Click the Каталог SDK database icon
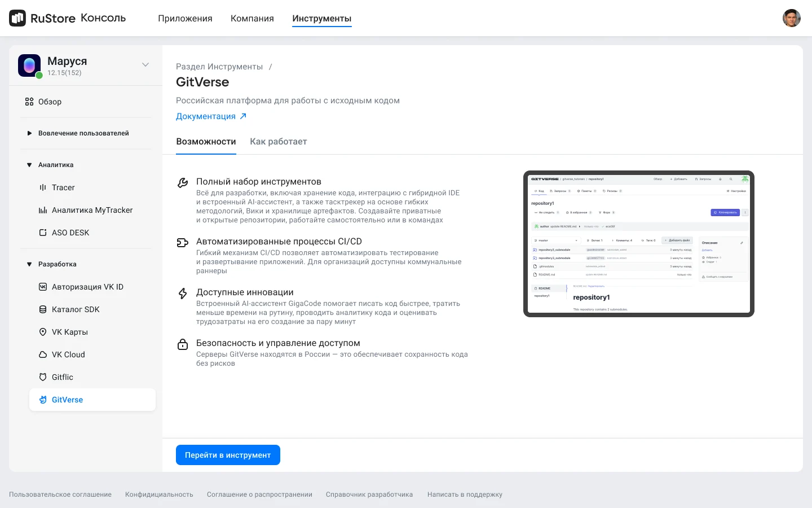Viewport: 812px width, 508px height. click(x=43, y=309)
